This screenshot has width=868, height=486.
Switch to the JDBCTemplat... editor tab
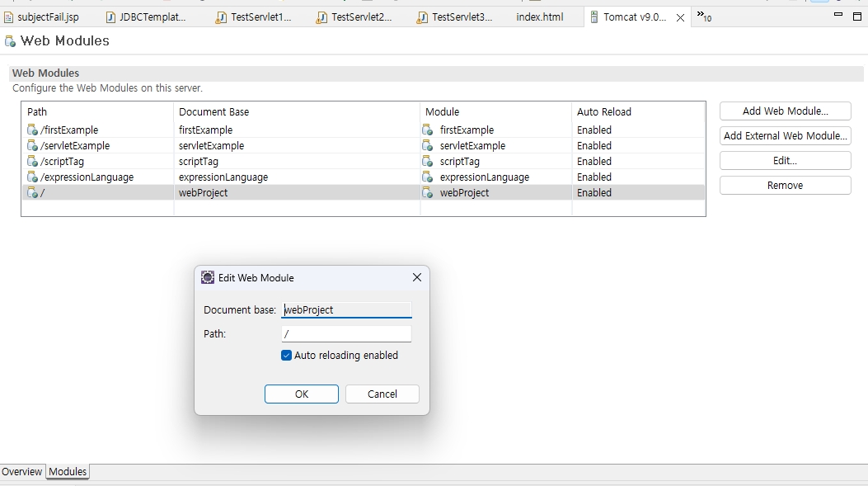tap(146, 17)
